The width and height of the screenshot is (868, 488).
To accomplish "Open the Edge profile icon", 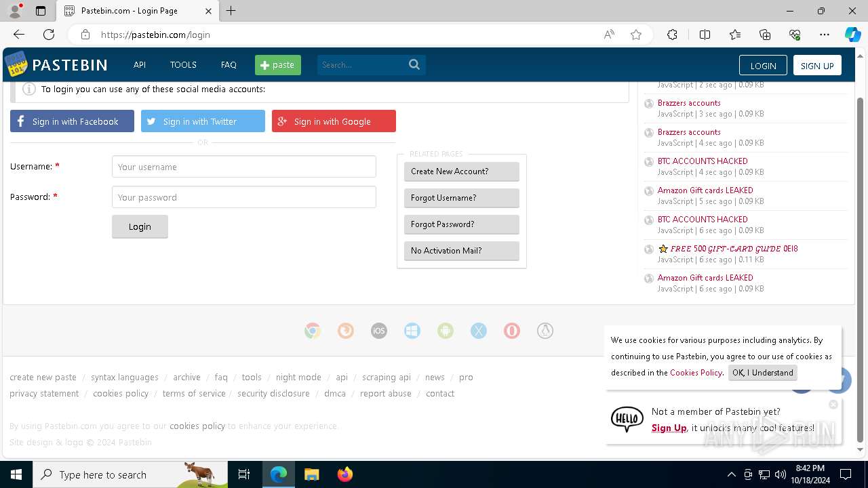I will tap(14, 11).
